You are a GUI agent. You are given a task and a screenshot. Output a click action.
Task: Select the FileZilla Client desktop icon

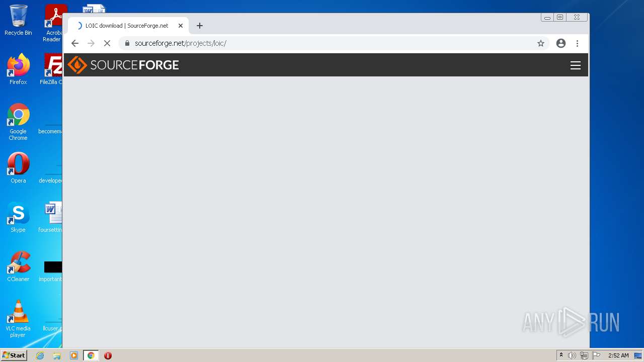(x=52, y=69)
